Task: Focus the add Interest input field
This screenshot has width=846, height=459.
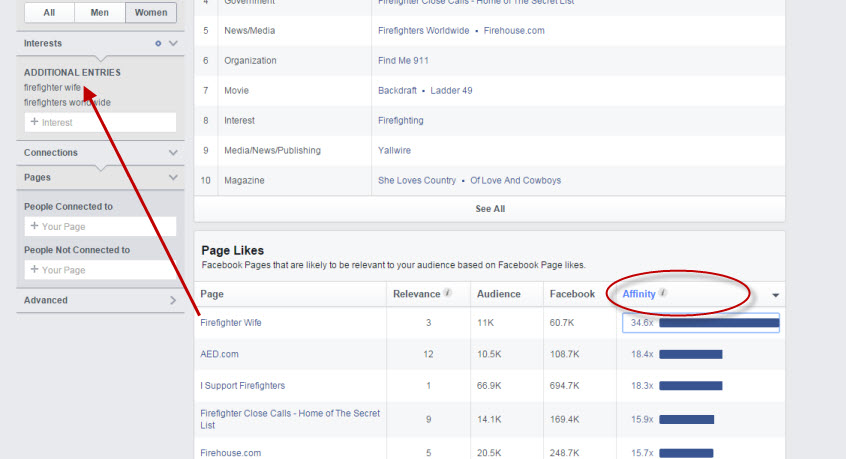Action: tap(100, 122)
